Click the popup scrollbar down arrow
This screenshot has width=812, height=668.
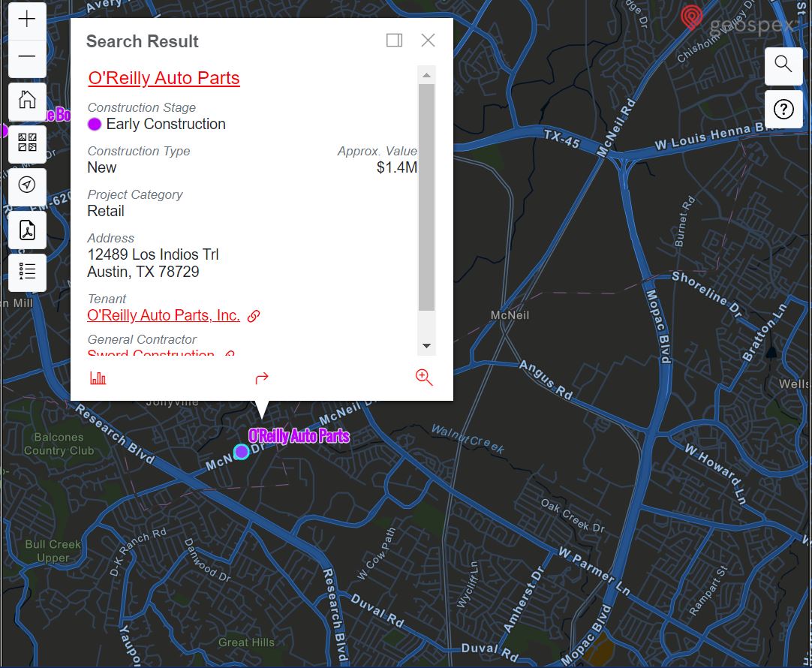pos(426,346)
